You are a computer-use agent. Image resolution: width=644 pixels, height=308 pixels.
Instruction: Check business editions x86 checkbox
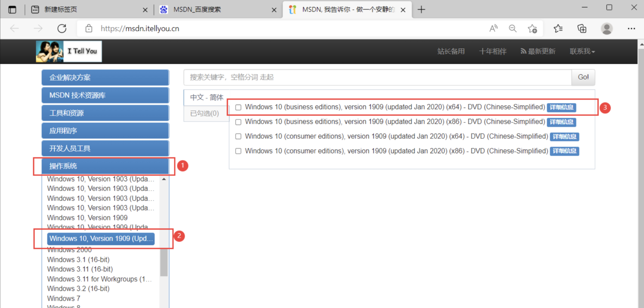pyautogui.click(x=238, y=122)
